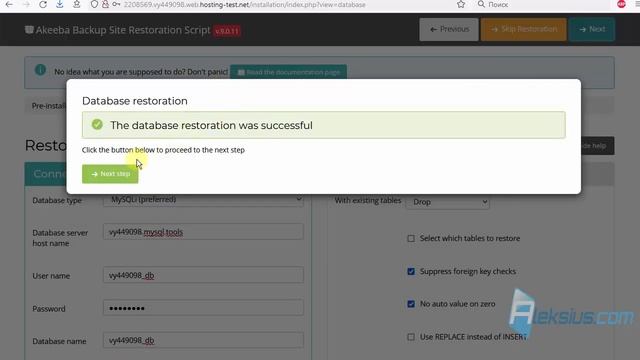
Task: Click 'Click the button below to proceed' text
Action: (x=163, y=150)
